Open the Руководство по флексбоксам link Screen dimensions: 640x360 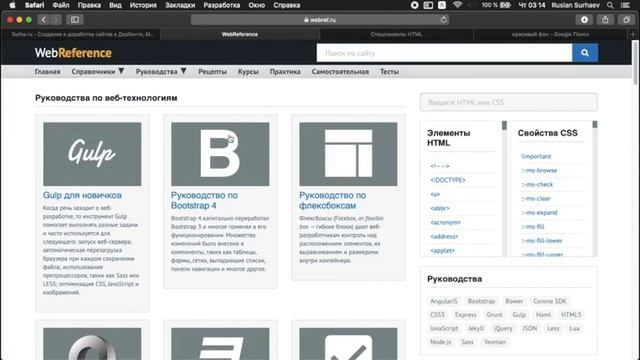(333, 200)
